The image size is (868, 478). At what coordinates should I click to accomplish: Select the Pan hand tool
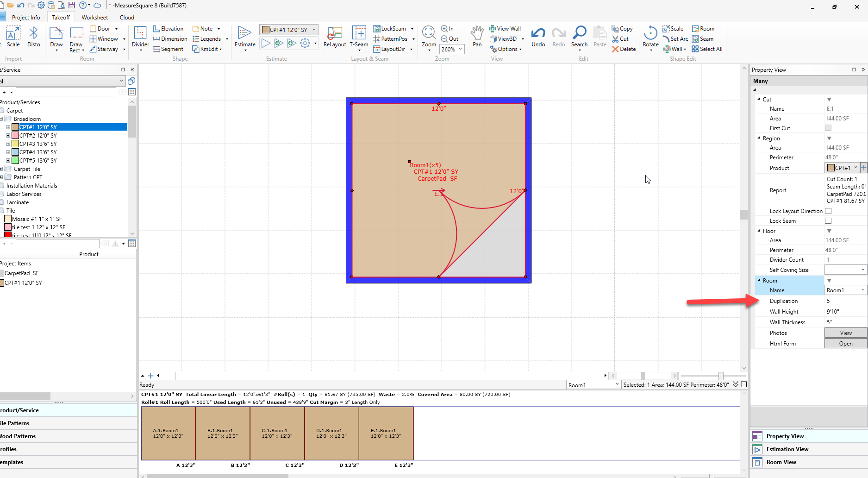pos(477,37)
